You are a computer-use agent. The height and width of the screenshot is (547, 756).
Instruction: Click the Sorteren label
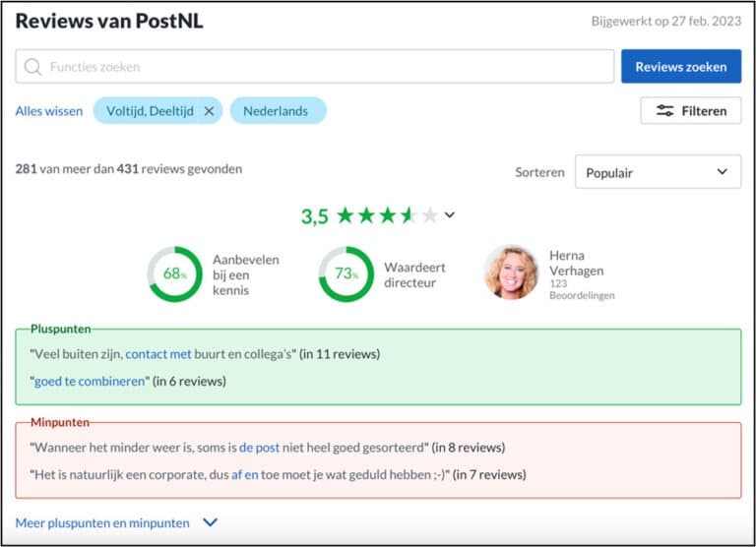539,172
